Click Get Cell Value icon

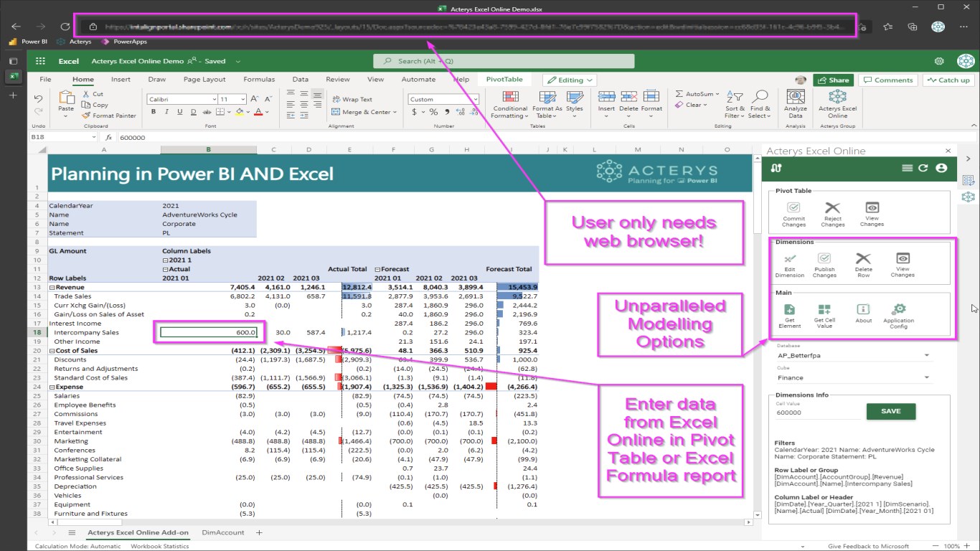[x=824, y=309]
